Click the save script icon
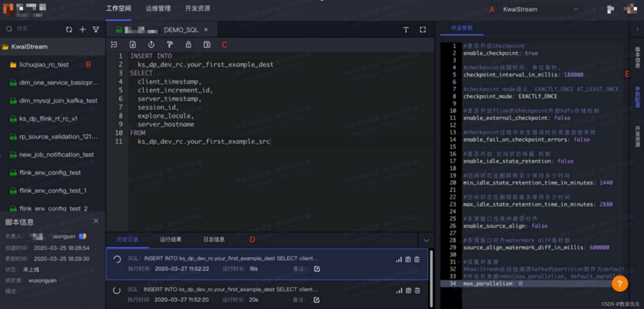The height and width of the screenshot is (309, 644). (207, 45)
